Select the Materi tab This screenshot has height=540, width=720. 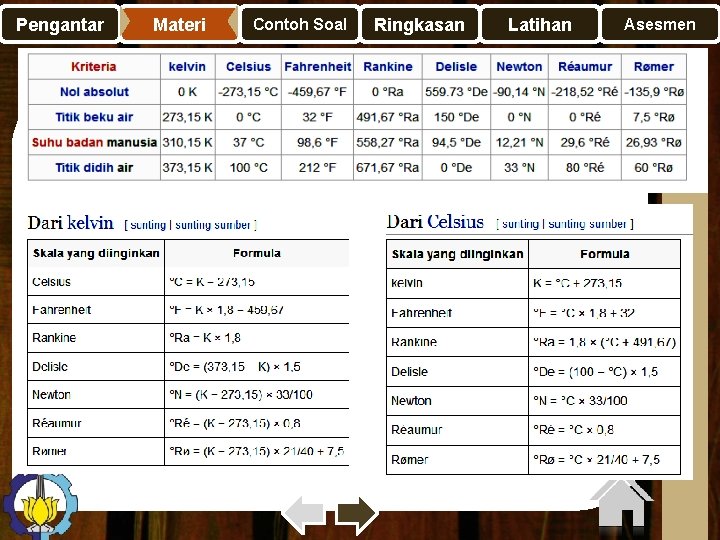(179, 24)
